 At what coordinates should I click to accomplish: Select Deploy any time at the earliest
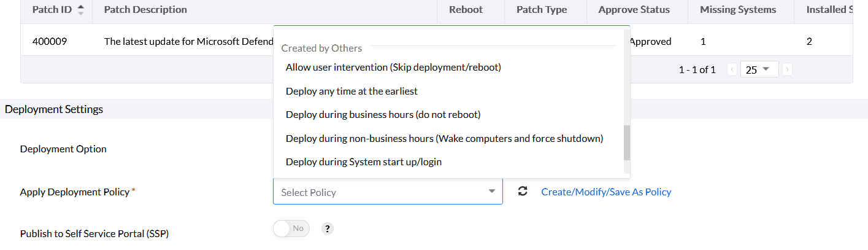[351, 92]
